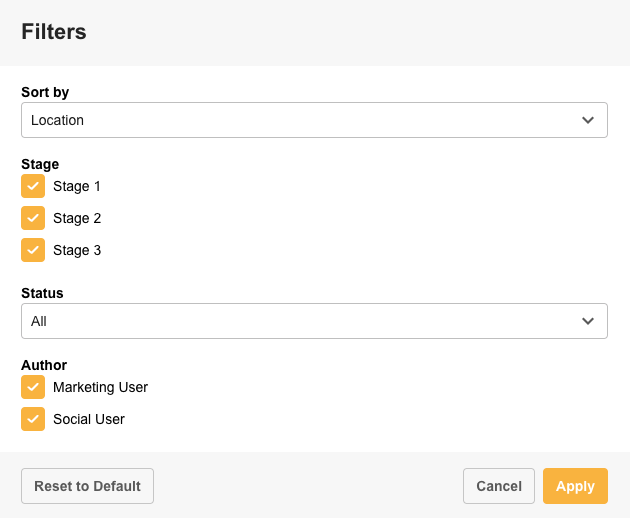The image size is (630, 518).
Task: Click Reset to Default button
Action: [x=87, y=486]
